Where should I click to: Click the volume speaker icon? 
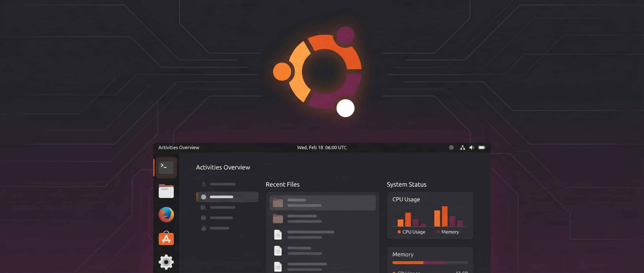pos(472,148)
